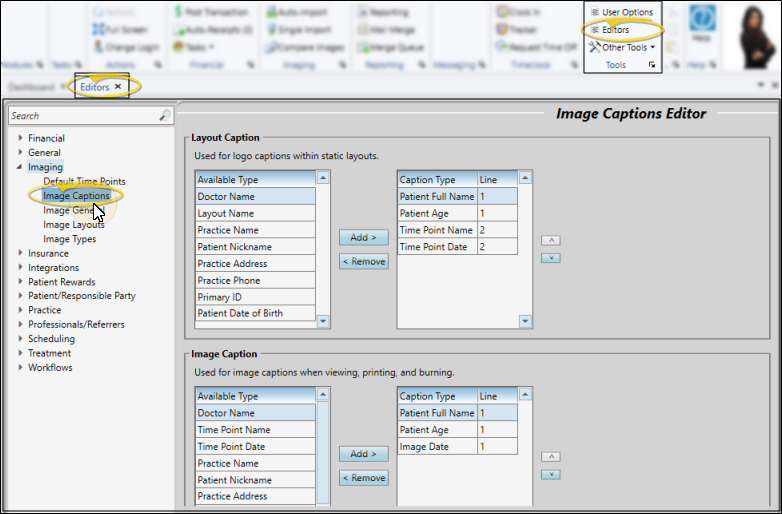
Task: Expand the Financial tree node
Action: pyautogui.click(x=20, y=138)
